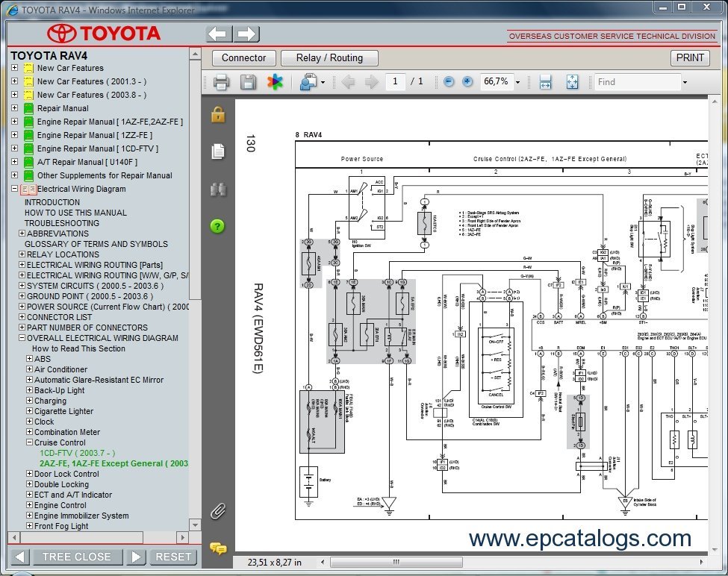The image size is (728, 576).
Task: Zoom out with the minus icon
Action: [x=449, y=81]
